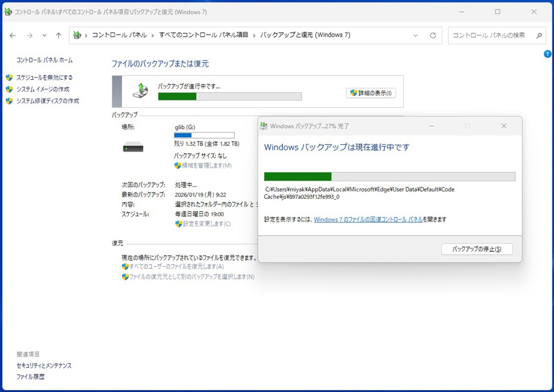Expand chevron after コントロール パネル breadcrumb
The image size is (554, 392).
tap(153, 35)
